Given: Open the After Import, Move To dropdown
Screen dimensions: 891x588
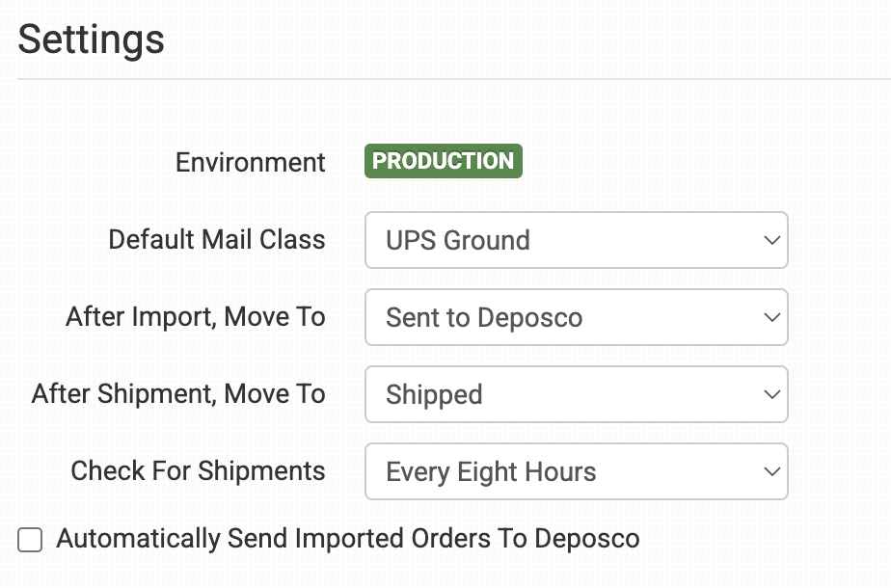Looking at the screenshot, I should pyautogui.click(x=576, y=317).
